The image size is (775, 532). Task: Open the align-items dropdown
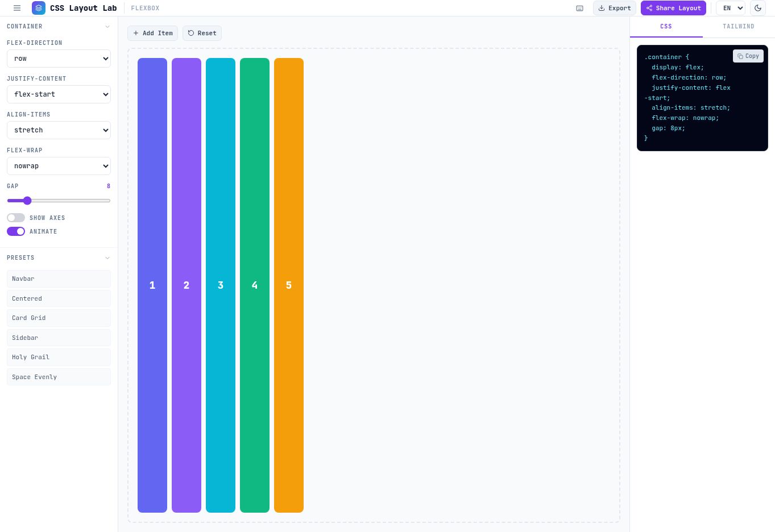pos(59,130)
